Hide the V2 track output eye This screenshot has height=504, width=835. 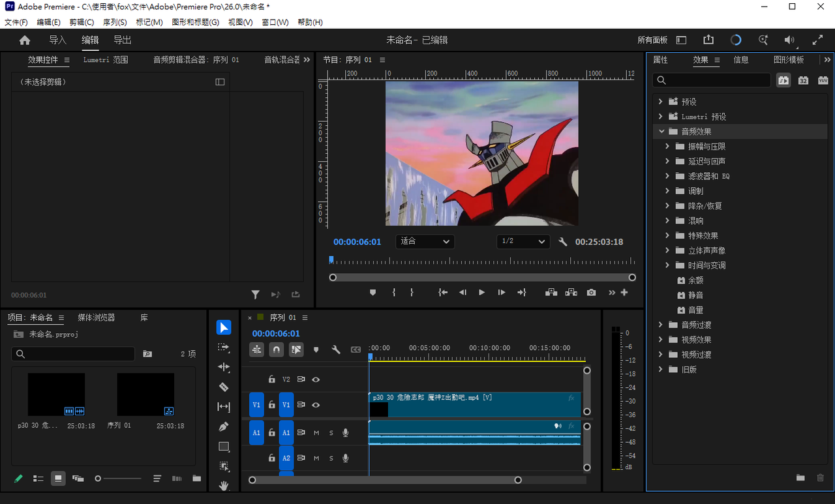tap(316, 379)
